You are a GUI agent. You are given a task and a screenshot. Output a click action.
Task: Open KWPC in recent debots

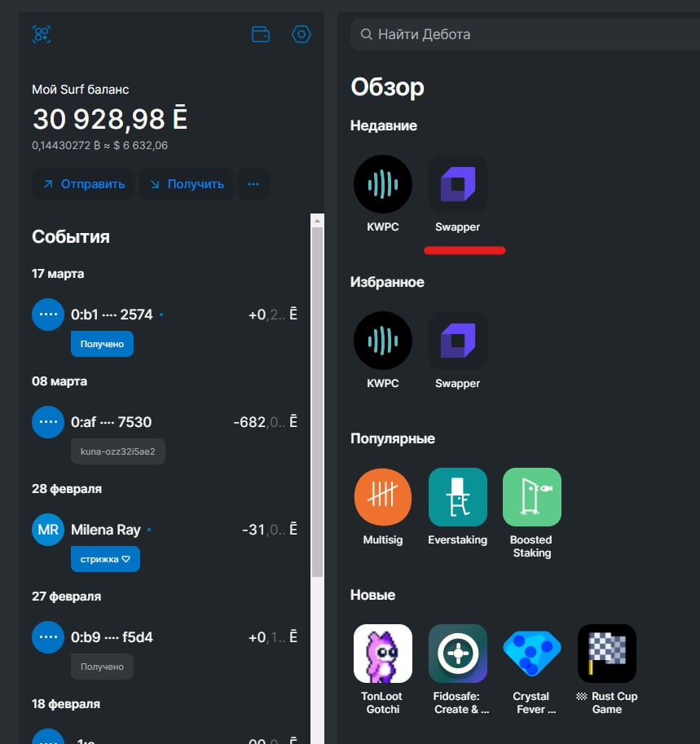382,184
